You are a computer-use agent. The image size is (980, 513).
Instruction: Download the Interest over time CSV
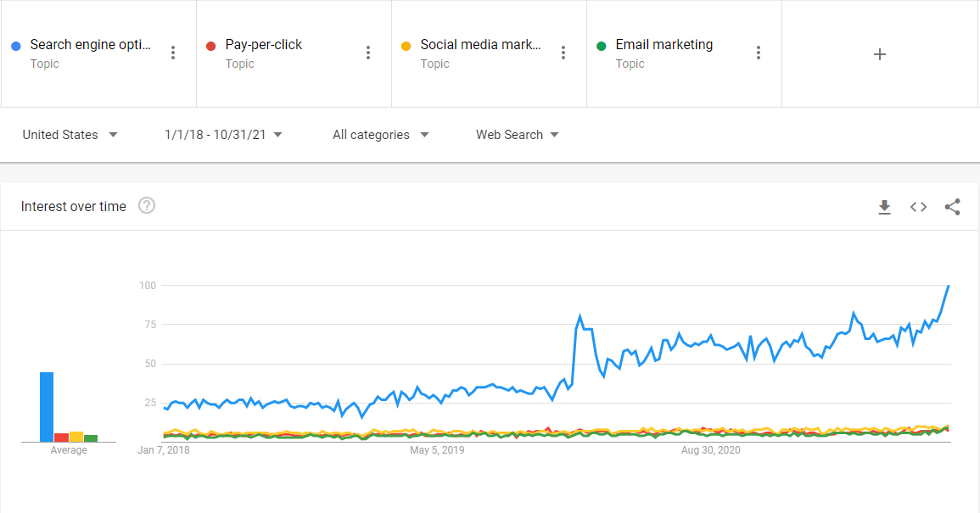[884, 207]
